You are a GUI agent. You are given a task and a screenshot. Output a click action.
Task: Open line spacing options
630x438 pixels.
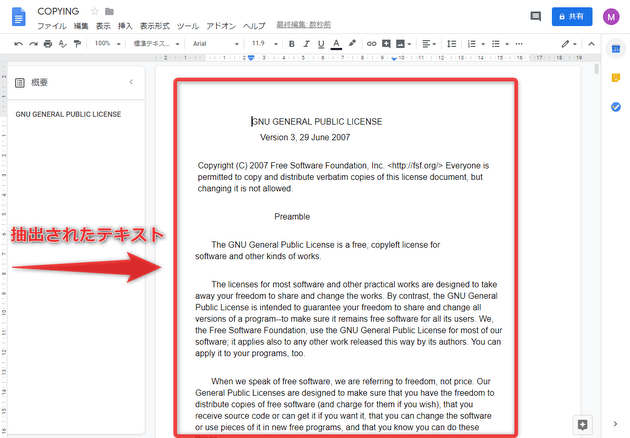452,44
